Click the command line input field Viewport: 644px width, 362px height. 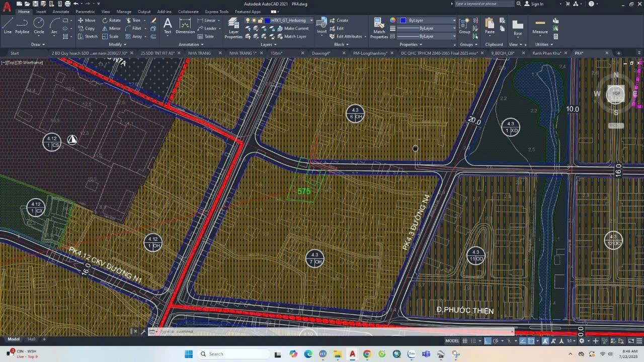tap(327, 331)
